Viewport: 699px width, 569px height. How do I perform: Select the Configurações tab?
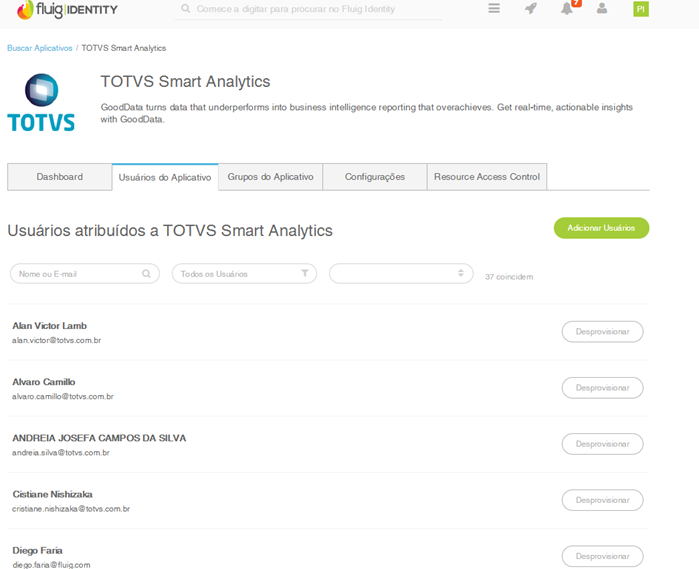click(375, 177)
